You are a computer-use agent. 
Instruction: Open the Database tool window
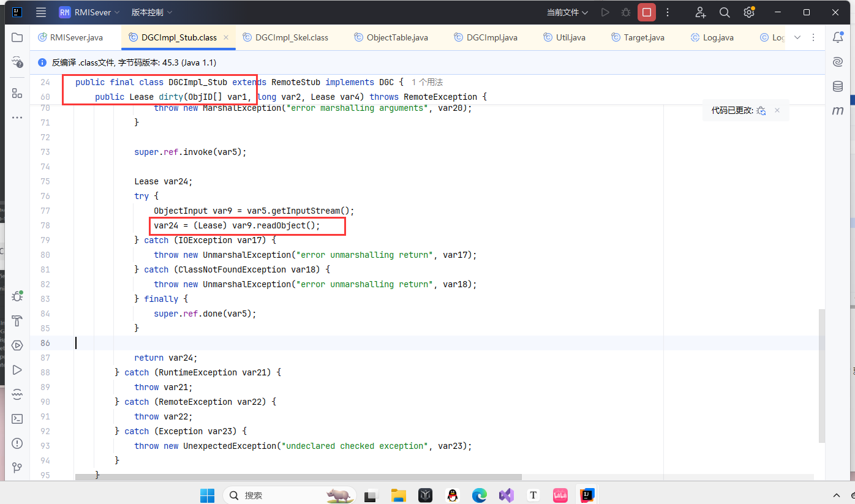[x=838, y=86]
